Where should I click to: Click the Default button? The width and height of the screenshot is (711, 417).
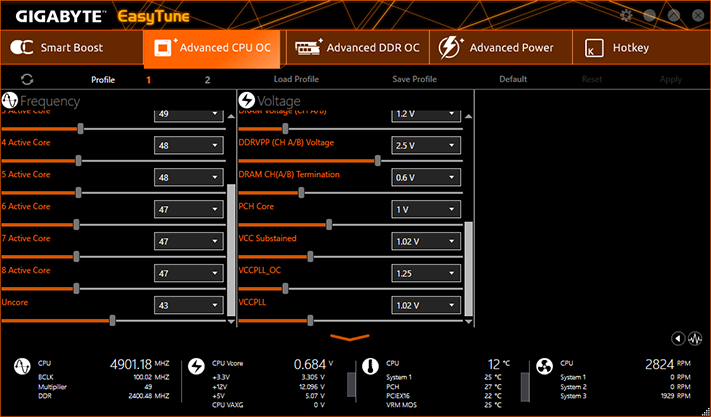click(513, 79)
